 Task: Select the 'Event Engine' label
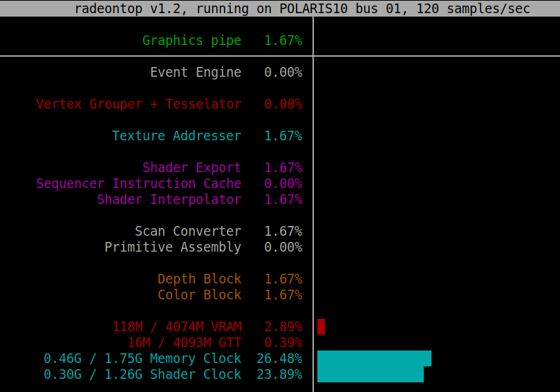click(x=196, y=73)
